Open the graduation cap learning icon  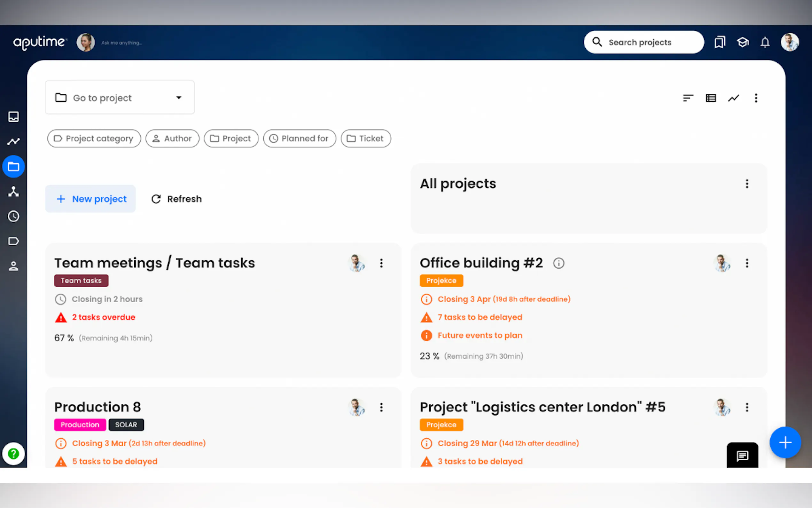pos(743,42)
